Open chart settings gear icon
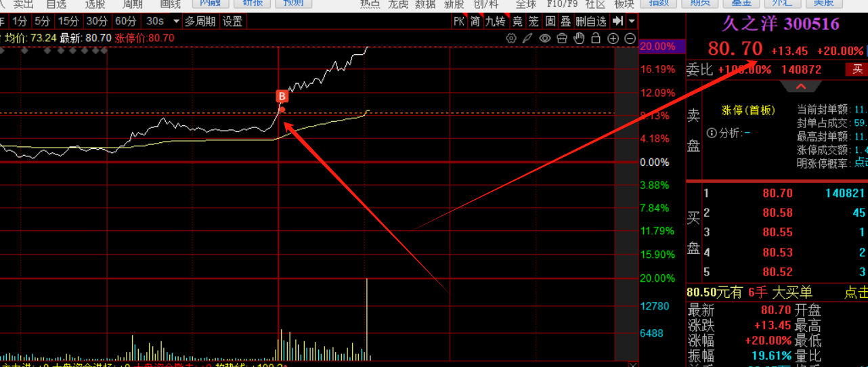This screenshot has height=367, width=868. point(512,39)
